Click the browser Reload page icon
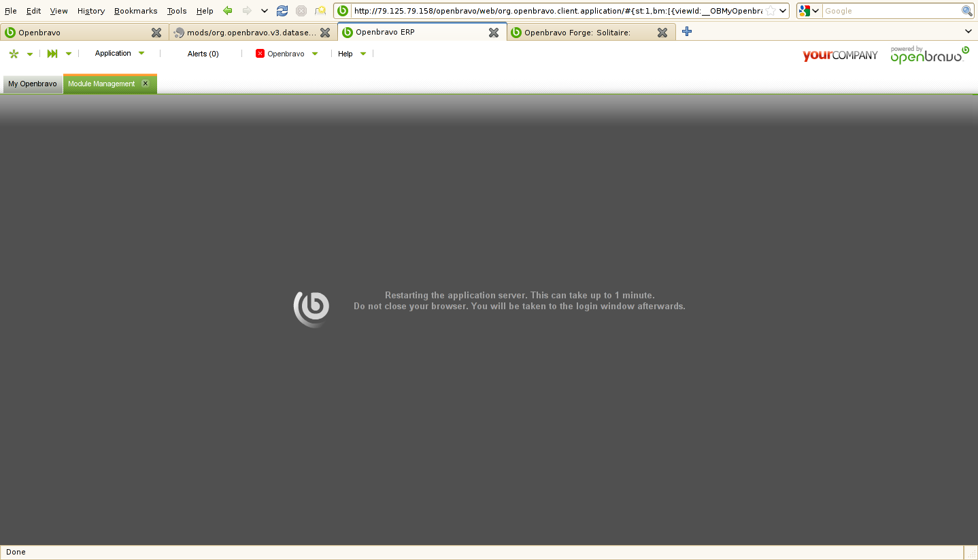 pos(282,11)
